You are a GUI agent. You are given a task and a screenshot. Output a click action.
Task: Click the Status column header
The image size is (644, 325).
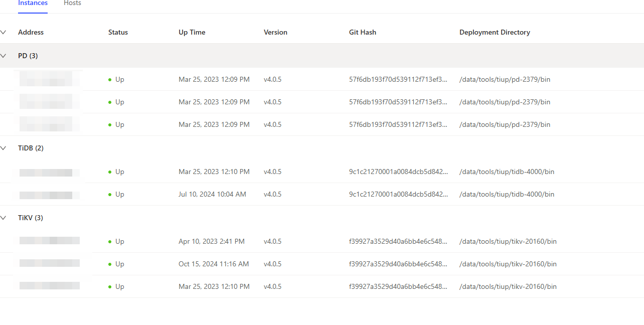(x=118, y=32)
